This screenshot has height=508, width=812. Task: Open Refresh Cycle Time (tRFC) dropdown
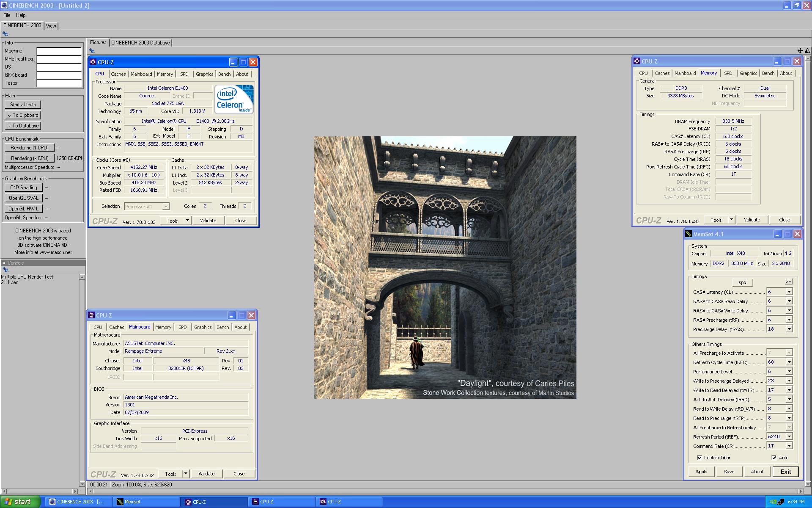(789, 362)
